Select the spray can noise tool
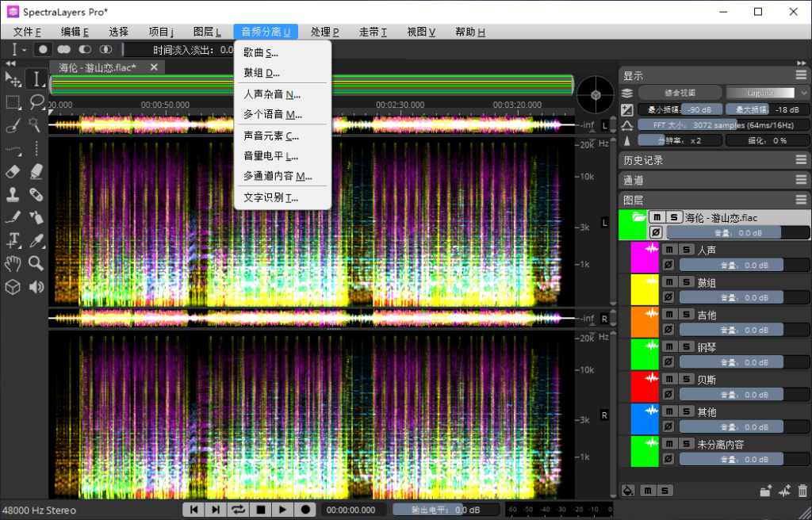 [36, 217]
